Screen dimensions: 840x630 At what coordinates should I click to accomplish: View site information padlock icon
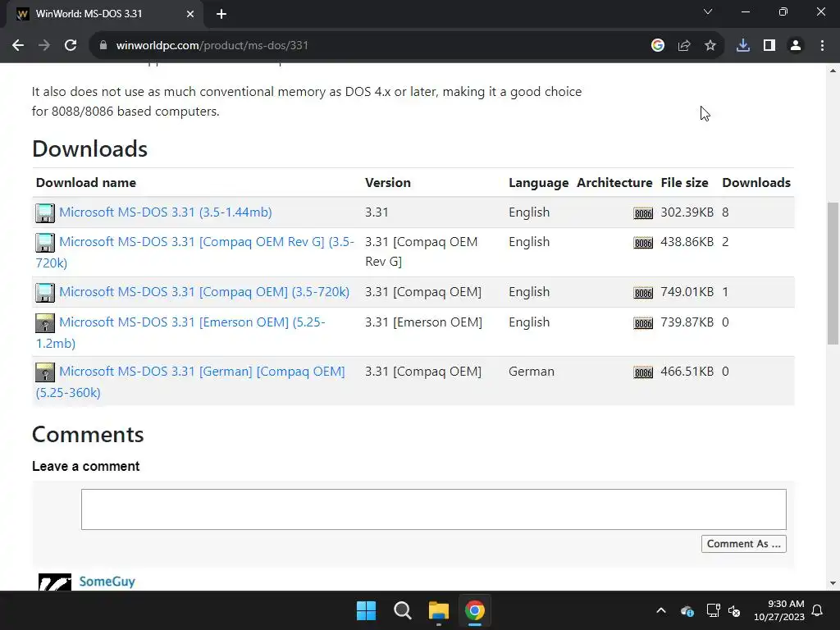tap(103, 46)
